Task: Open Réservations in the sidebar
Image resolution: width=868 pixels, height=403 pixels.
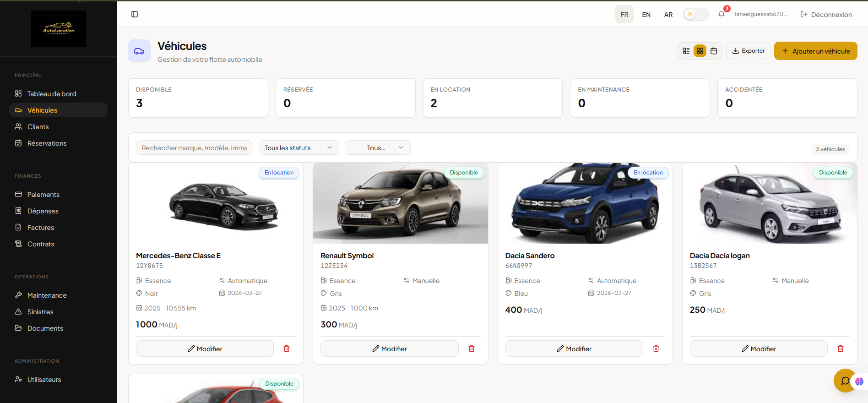Action: [58, 143]
